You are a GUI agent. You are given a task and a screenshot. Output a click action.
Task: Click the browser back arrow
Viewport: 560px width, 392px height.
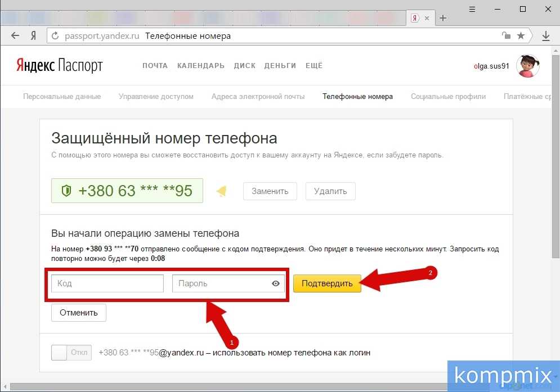pyautogui.click(x=15, y=35)
